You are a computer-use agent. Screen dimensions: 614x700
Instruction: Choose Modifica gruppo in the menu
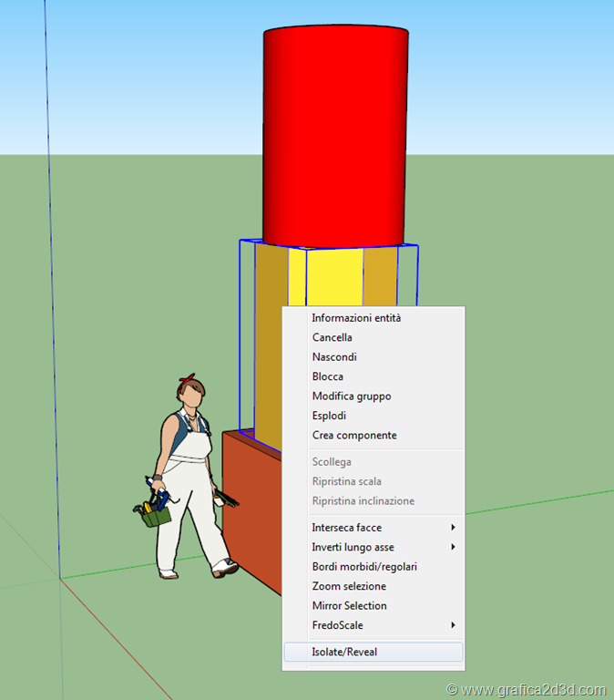[x=351, y=396]
